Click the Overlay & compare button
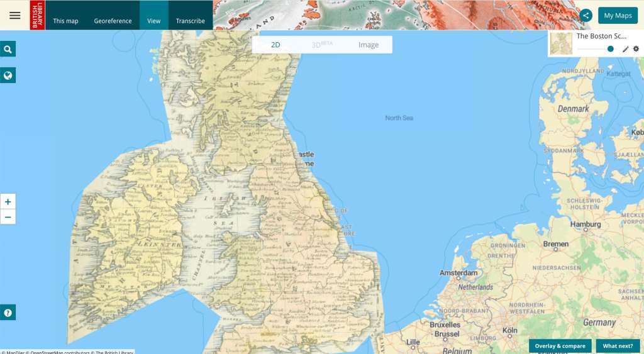The width and height of the screenshot is (644, 354). (560, 346)
